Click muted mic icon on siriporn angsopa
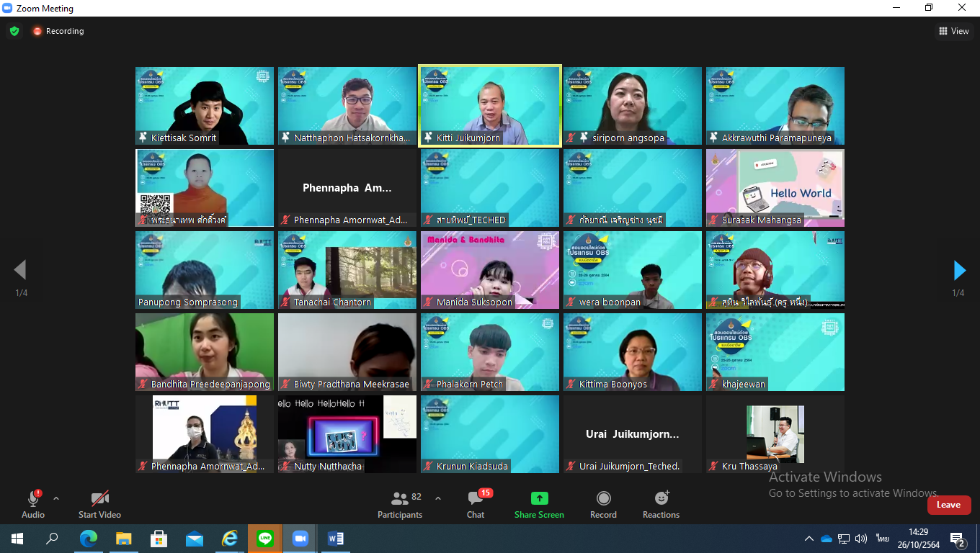 [x=571, y=138]
